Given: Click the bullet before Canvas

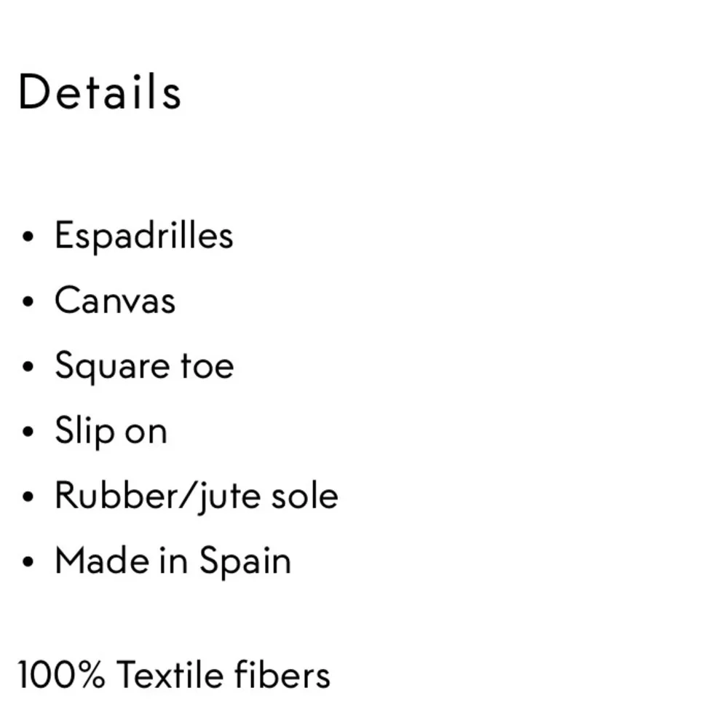Looking at the screenshot, I should [28, 301].
